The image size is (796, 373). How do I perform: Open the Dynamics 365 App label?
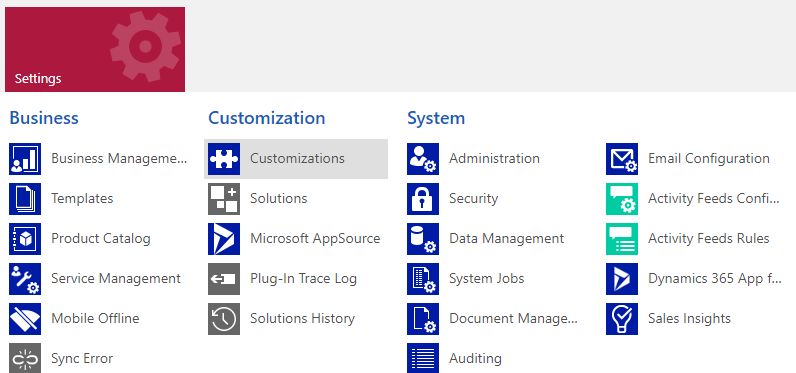coord(715,279)
